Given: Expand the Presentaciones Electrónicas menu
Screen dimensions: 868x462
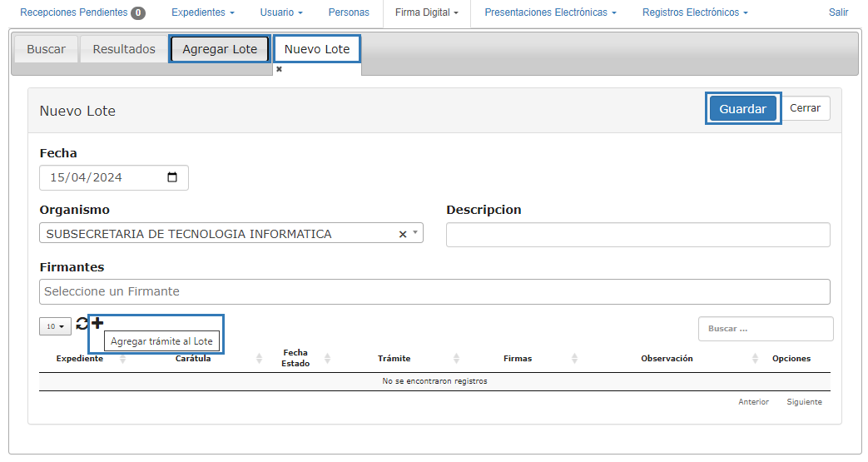Looking at the screenshot, I should [x=550, y=12].
